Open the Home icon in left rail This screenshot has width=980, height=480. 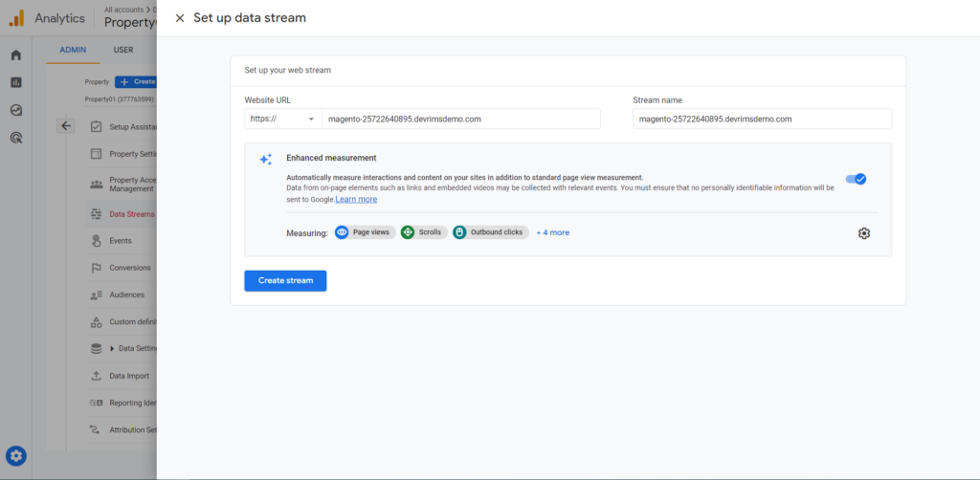pos(16,55)
